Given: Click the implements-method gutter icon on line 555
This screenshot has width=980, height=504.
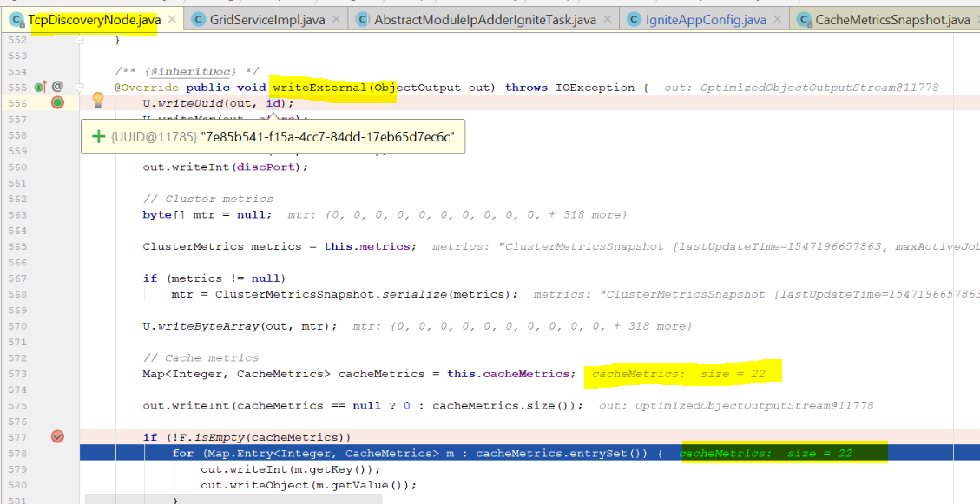Looking at the screenshot, I should click(x=40, y=87).
